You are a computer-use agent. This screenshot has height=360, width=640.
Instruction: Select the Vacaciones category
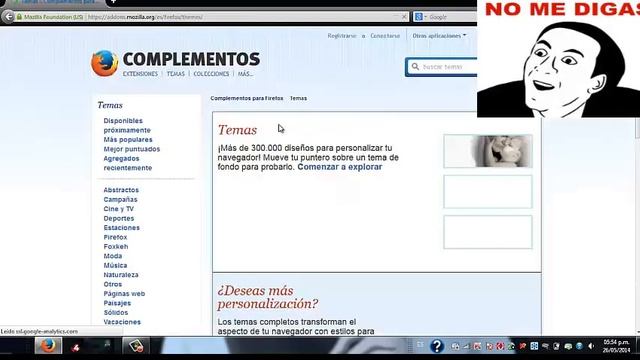click(x=122, y=322)
